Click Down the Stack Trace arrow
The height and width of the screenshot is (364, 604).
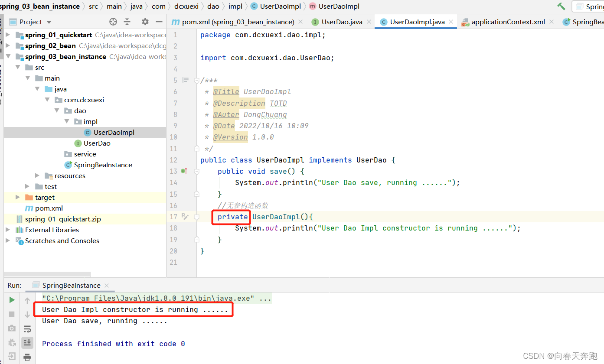point(27,314)
